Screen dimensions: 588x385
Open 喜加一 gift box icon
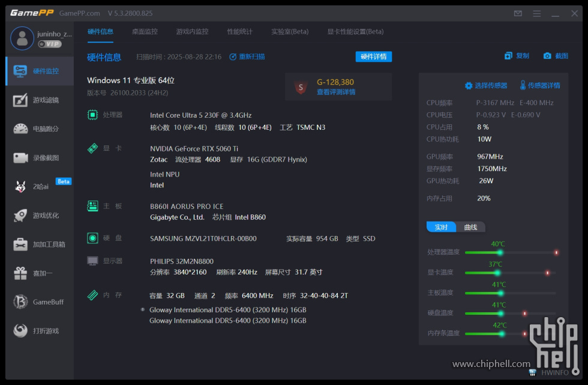click(20, 273)
